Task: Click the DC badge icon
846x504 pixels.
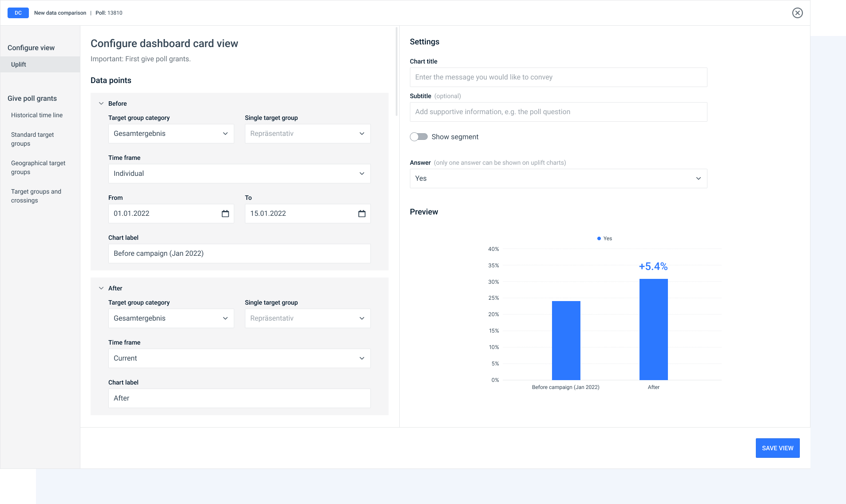Action: pyautogui.click(x=18, y=13)
